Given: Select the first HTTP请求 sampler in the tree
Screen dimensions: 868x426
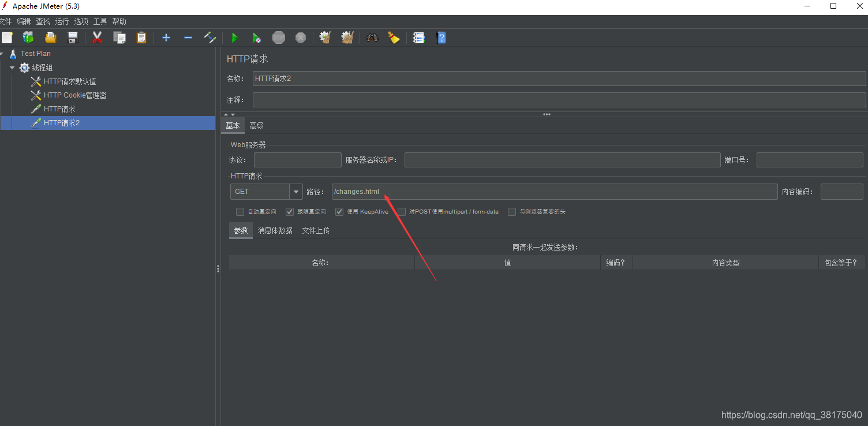Looking at the screenshot, I should [x=59, y=109].
